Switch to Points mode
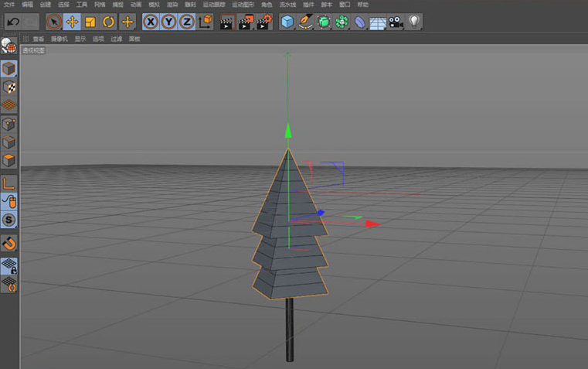 tap(9, 124)
